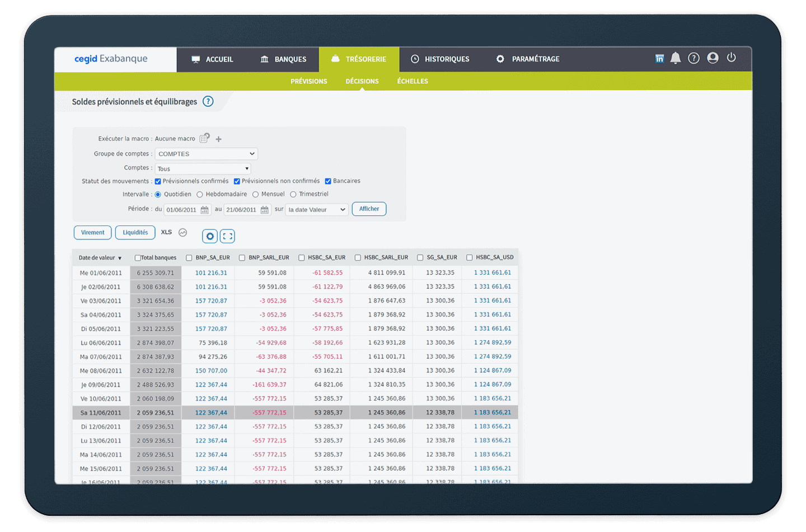Click the end date field 21/06/2011
Viewport: 806px width, 532px height.
coord(241,210)
